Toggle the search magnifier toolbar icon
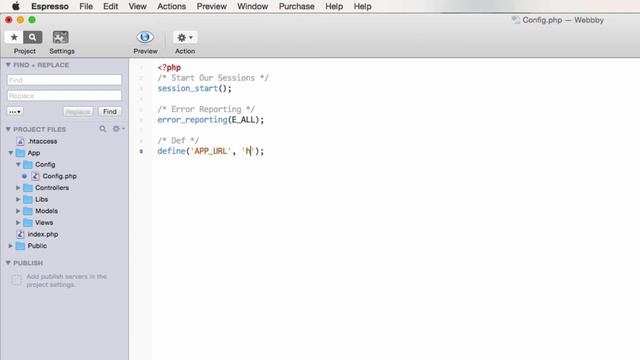This screenshot has width=640, height=360. click(32, 37)
